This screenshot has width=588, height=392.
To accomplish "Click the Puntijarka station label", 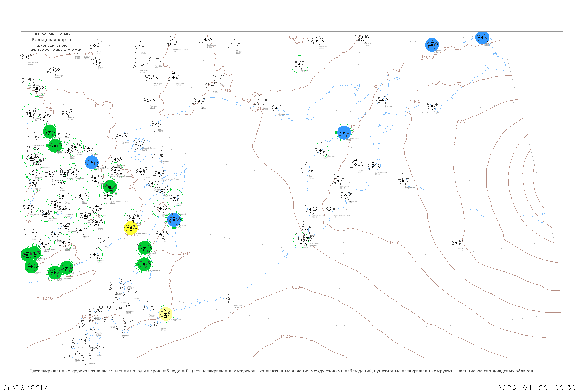I will tap(238, 306).
